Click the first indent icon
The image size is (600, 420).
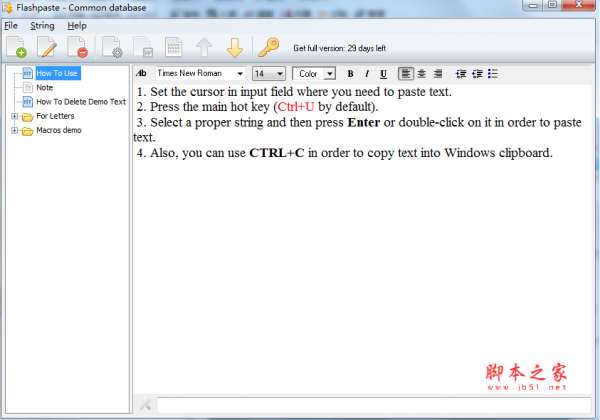click(x=461, y=73)
